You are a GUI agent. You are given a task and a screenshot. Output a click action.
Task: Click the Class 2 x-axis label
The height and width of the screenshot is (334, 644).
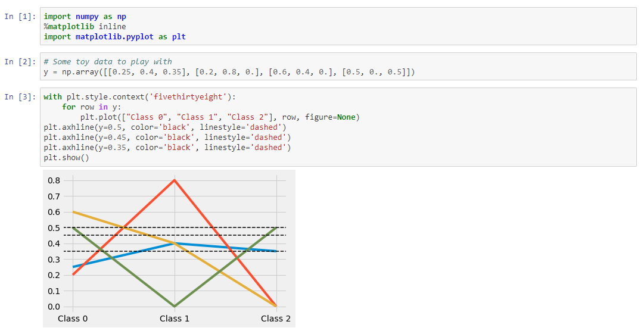[276, 319]
